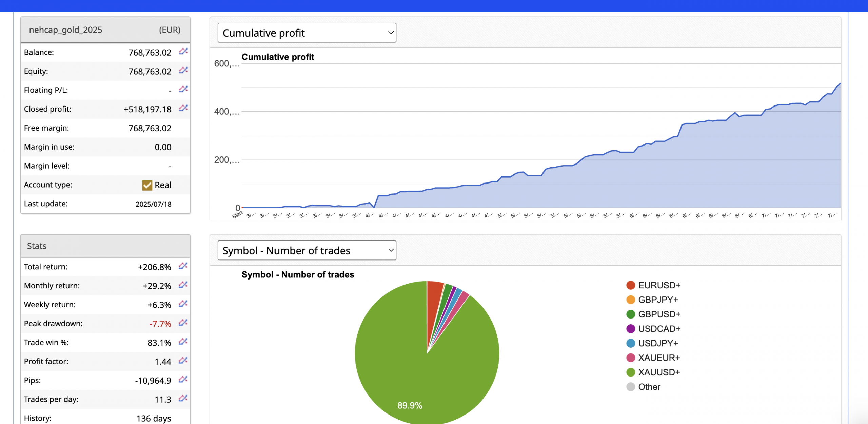Open the chart icon for Floating P/L
This screenshot has width=868, height=424.
(x=183, y=90)
